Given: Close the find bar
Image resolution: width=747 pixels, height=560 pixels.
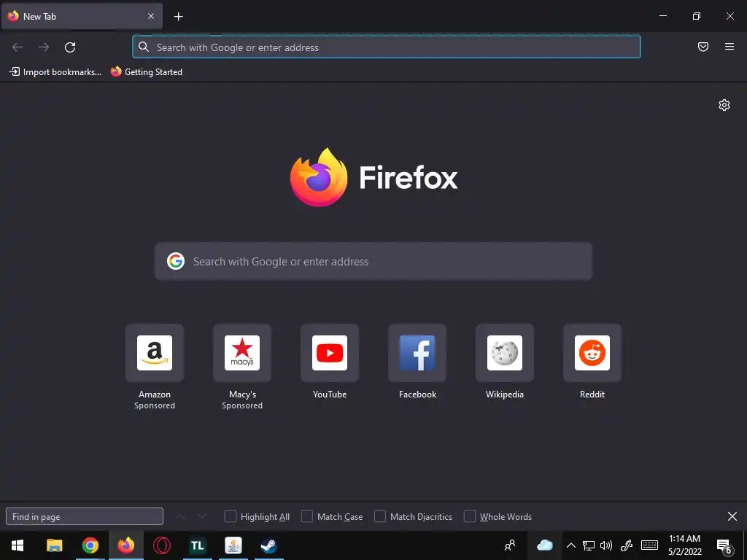Looking at the screenshot, I should click(x=732, y=516).
